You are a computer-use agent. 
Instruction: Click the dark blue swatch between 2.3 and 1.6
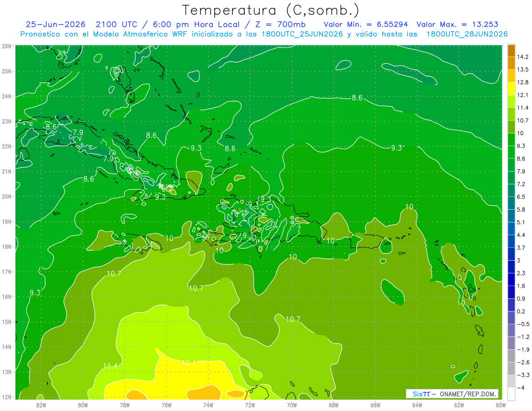tap(511, 279)
